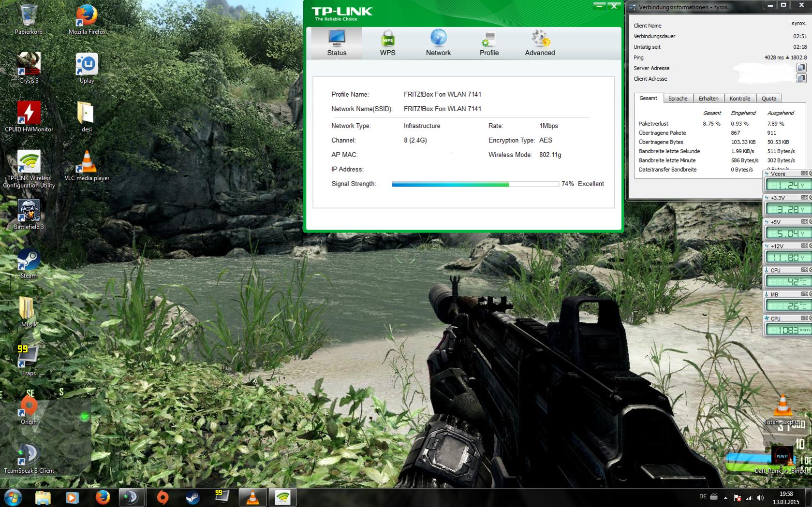Select the TP-LINK Wireless Configuration Utility shortcut
This screenshot has width=812, height=507.
coord(29,169)
